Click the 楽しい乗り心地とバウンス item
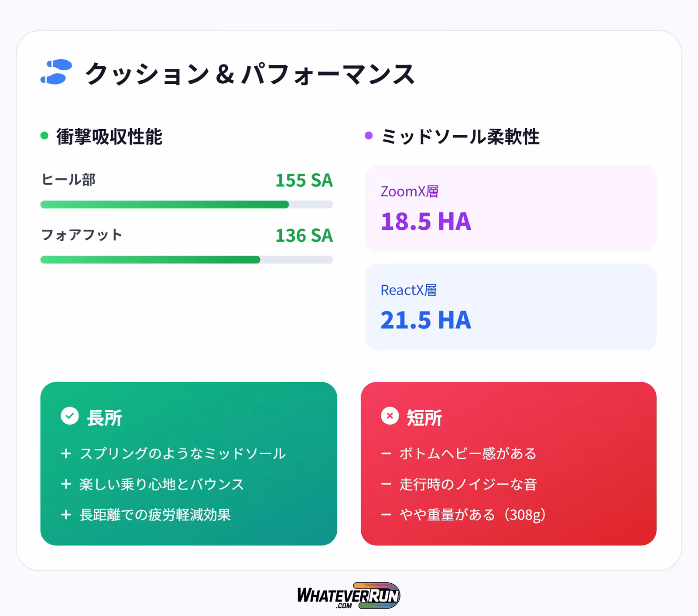698x616 pixels. coord(161,484)
